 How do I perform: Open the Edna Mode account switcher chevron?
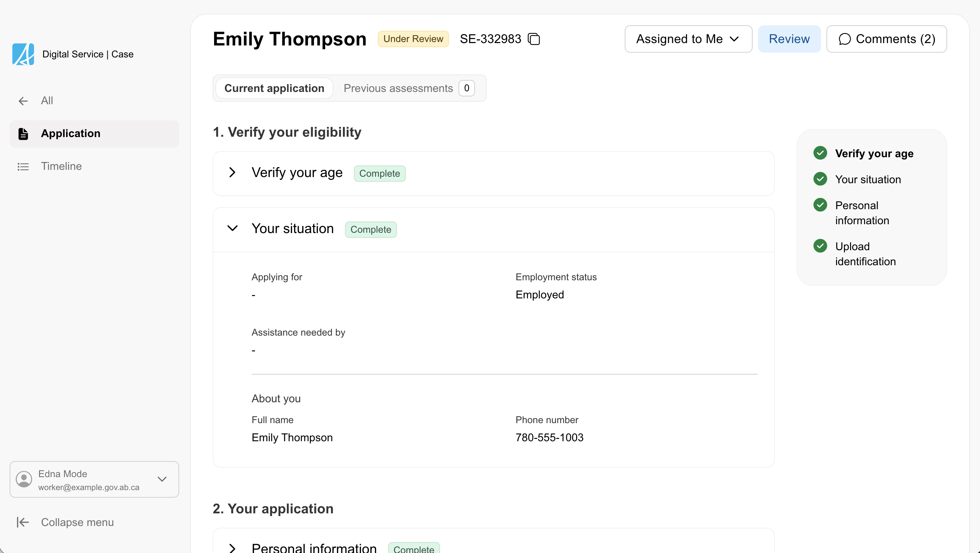coord(162,479)
